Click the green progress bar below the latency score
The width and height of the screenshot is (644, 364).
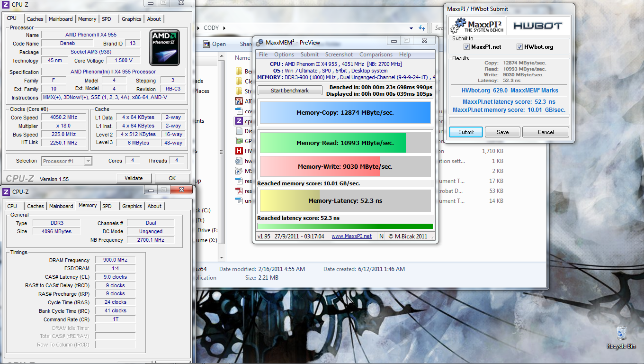pyautogui.click(x=345, y=226)
